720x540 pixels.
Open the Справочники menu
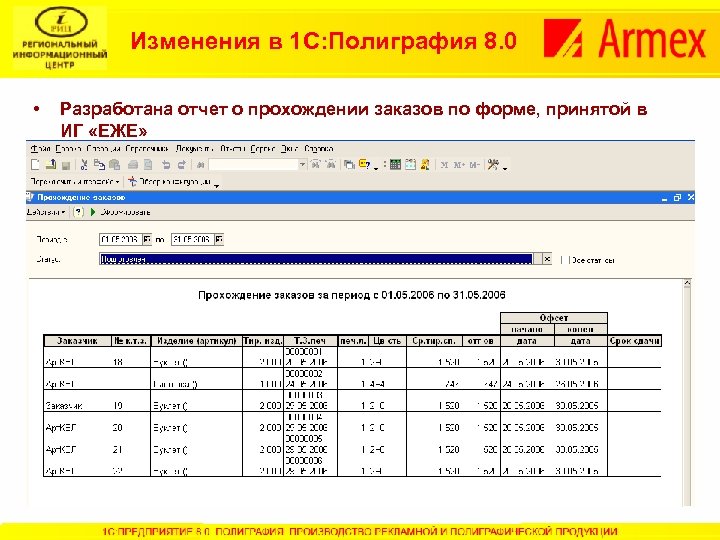[x=147, y=149]
